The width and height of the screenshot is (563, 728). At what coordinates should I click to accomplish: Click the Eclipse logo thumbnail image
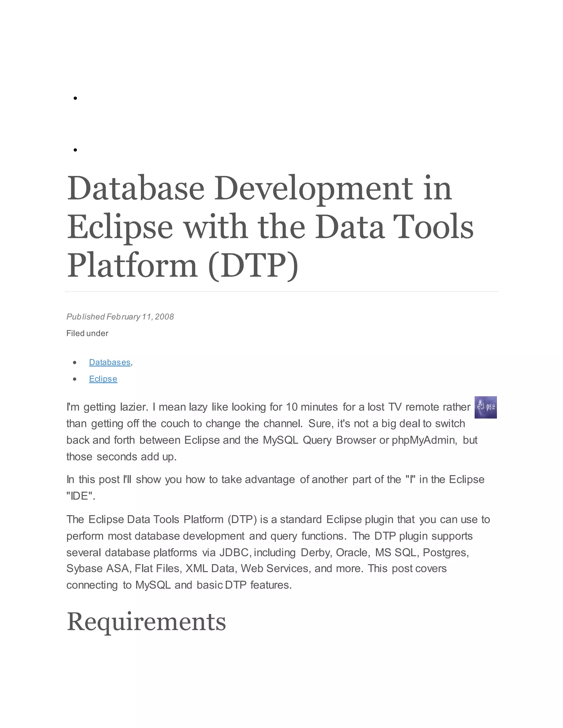(486, 407)
